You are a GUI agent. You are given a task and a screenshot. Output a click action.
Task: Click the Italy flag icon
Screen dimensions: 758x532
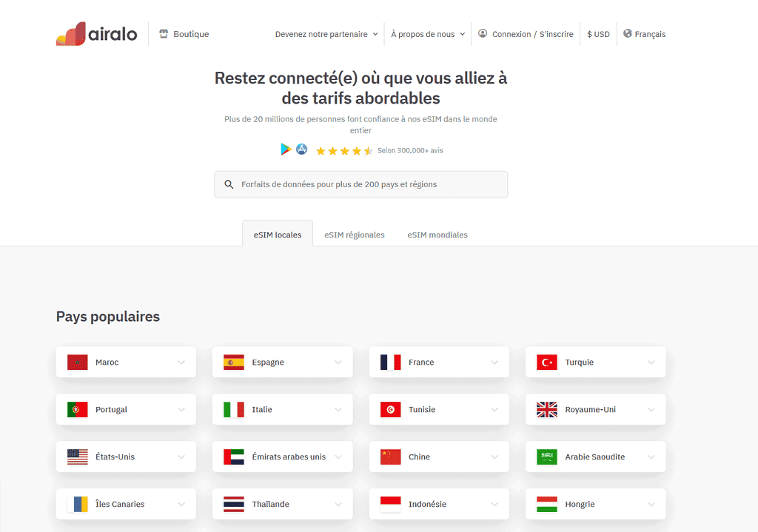[x=233, y=409]
